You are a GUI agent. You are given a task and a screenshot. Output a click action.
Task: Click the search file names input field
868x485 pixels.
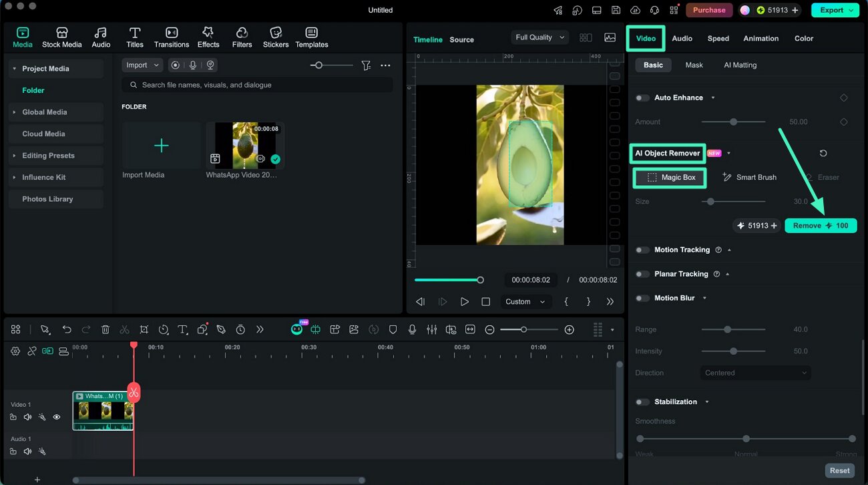click(257, 85)
